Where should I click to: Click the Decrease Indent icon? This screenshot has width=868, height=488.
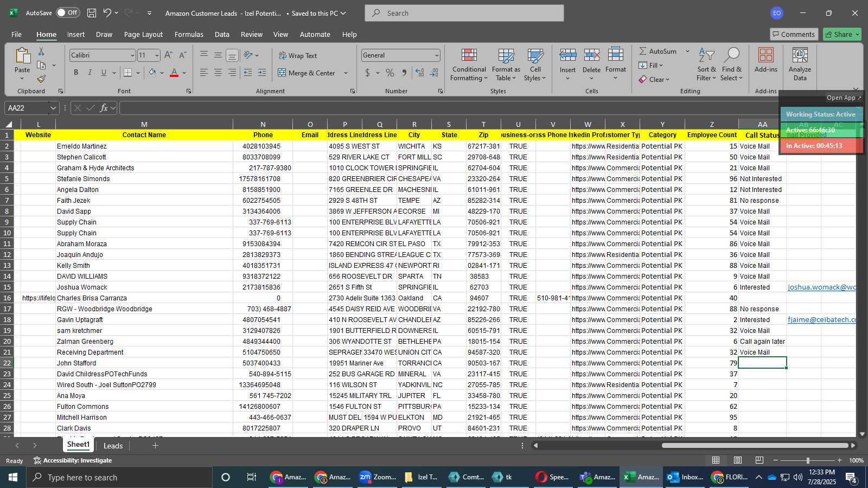pos(248,73)
